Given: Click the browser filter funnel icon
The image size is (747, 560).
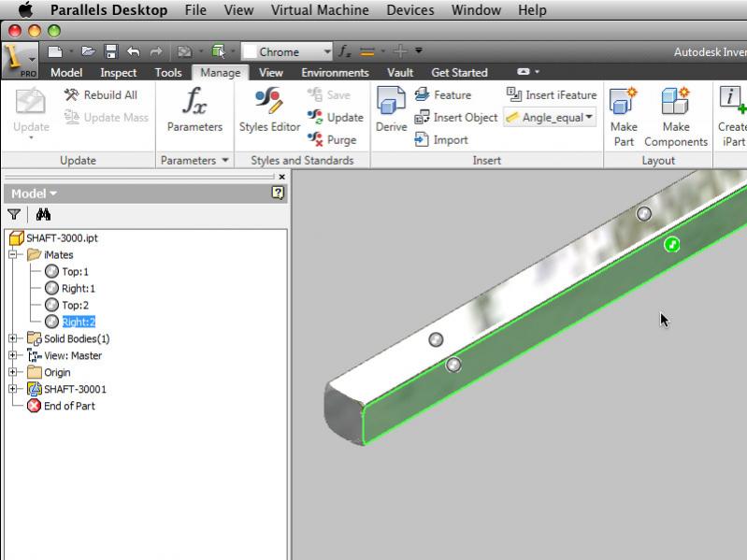Looking at the screenshot, I should pyautogui.click(x=14, y=214).
